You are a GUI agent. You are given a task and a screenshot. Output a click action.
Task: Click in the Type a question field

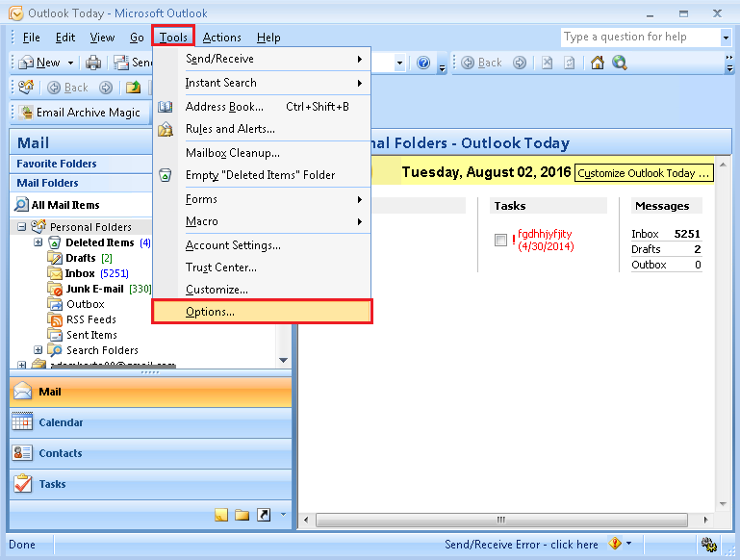641,38
